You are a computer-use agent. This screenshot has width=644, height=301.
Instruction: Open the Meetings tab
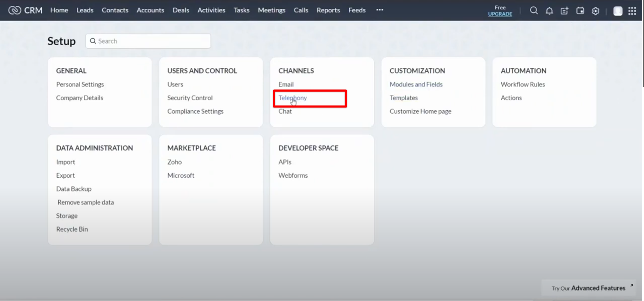point(271,10)
